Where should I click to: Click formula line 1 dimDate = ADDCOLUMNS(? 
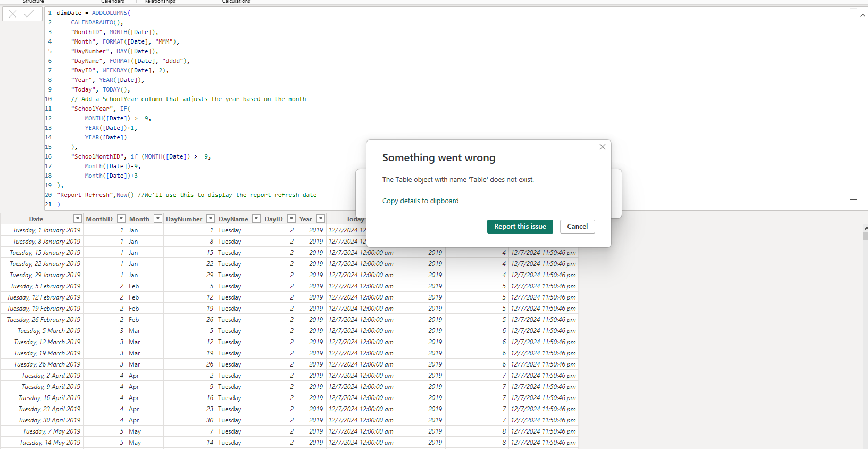pyautogui.click(x=94, y=13)
